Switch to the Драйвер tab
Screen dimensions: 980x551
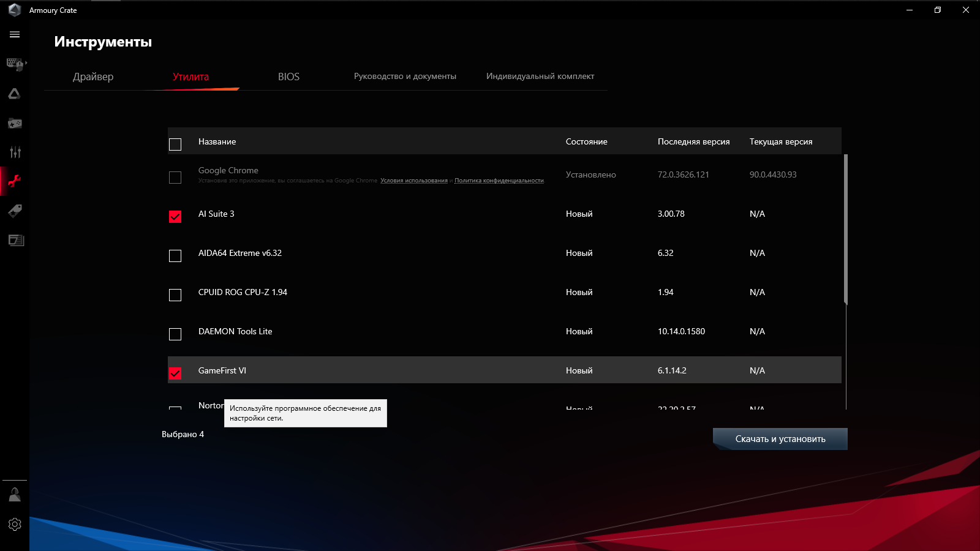tap(93, 77)
